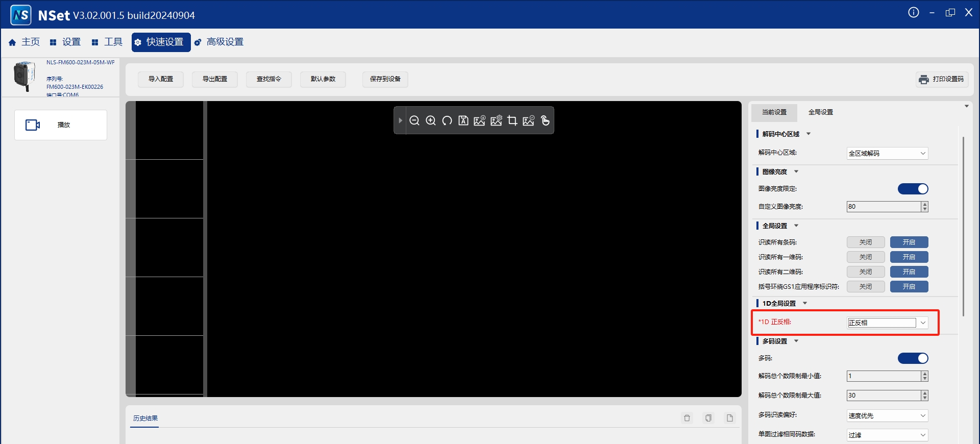Select the crop tool icon
The width and height of the screenshot is (980, 444).
tap(512, 120)
